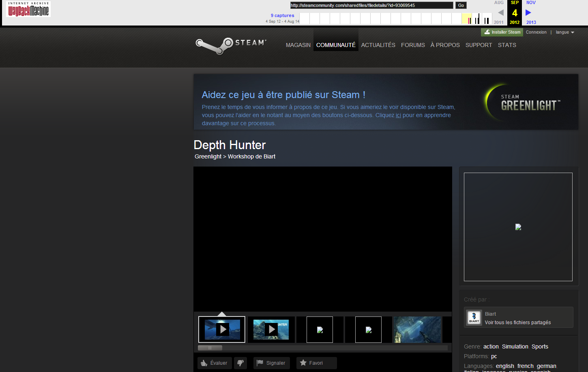
Task: Click the game preview image box
Action: (x=518, y=227)
